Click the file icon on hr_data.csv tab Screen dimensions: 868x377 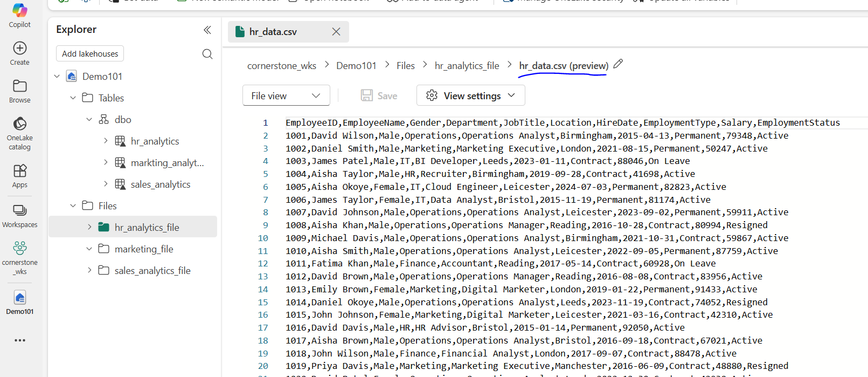tap(240, 32)
